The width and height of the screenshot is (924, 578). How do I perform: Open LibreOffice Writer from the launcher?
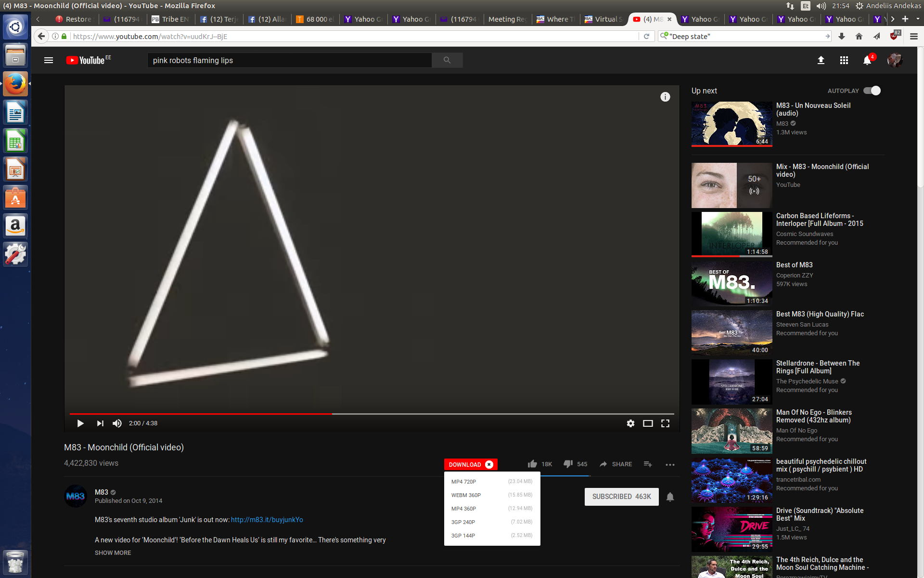15,113
